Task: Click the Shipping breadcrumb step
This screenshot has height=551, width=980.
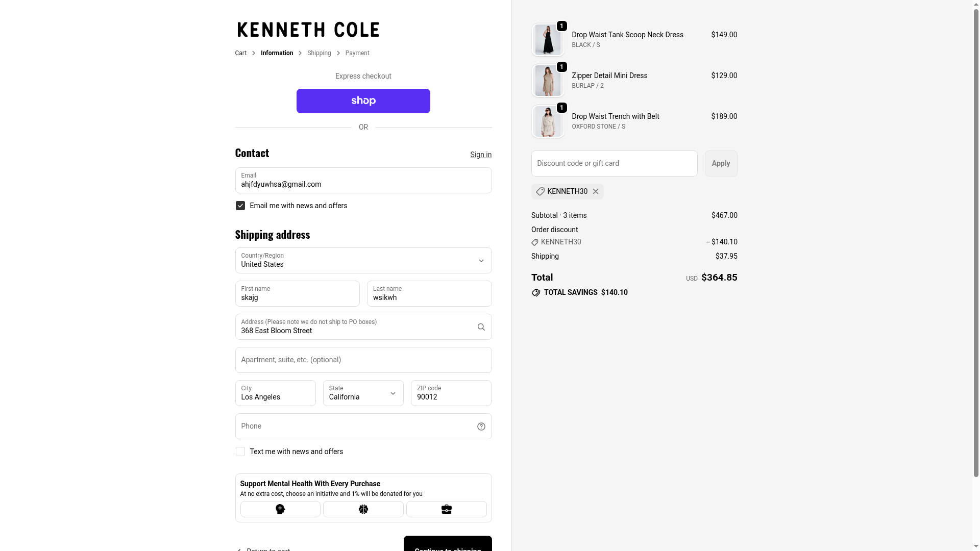Action: (x=319, y=53)
